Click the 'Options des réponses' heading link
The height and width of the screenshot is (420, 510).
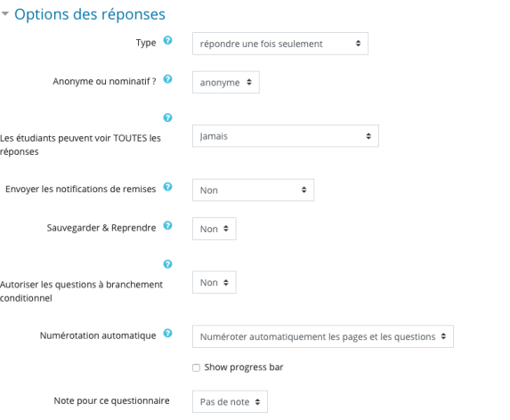[x=90, y=14]
